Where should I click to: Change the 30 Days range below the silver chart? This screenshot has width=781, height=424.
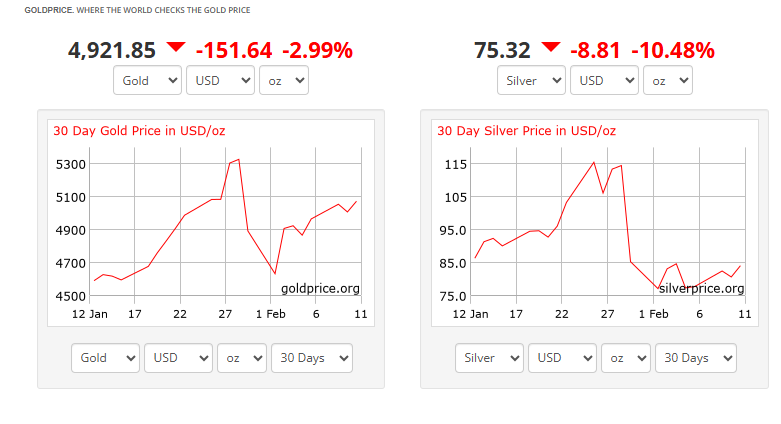[696, 357]
